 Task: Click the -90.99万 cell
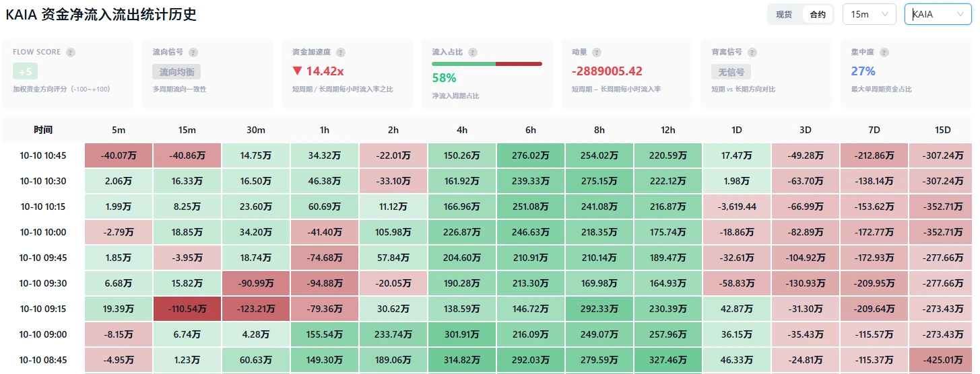point(256,283)
